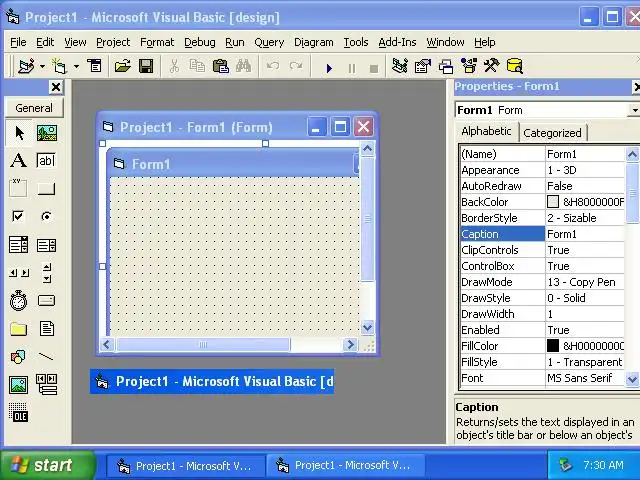Open the Debug menu
640x480 pixels.
pyautogui.click(x=200, y=42)
